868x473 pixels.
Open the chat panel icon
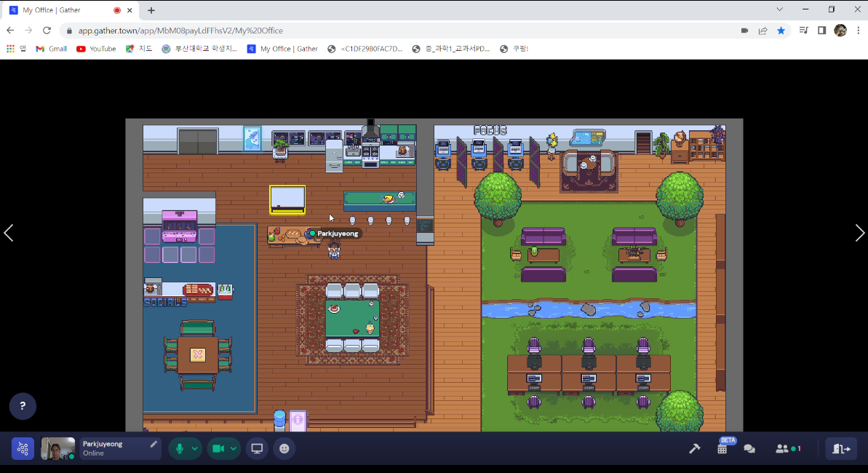point(749,449)
